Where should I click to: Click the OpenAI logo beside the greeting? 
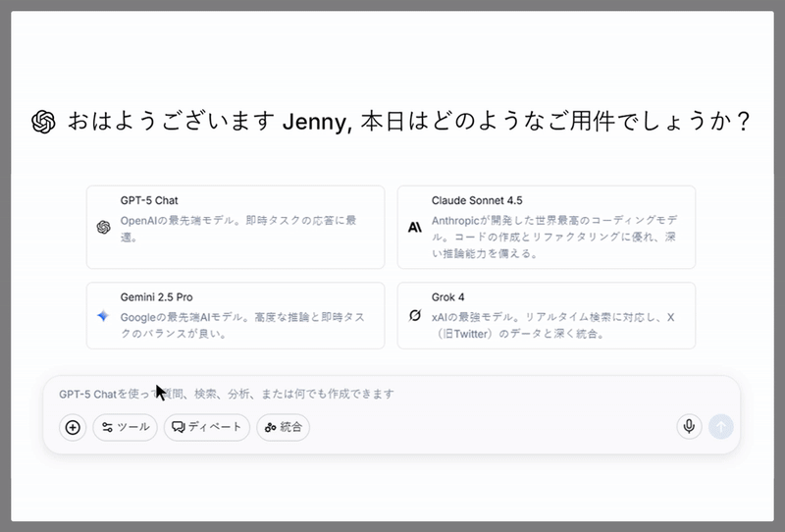pos(43,122)
